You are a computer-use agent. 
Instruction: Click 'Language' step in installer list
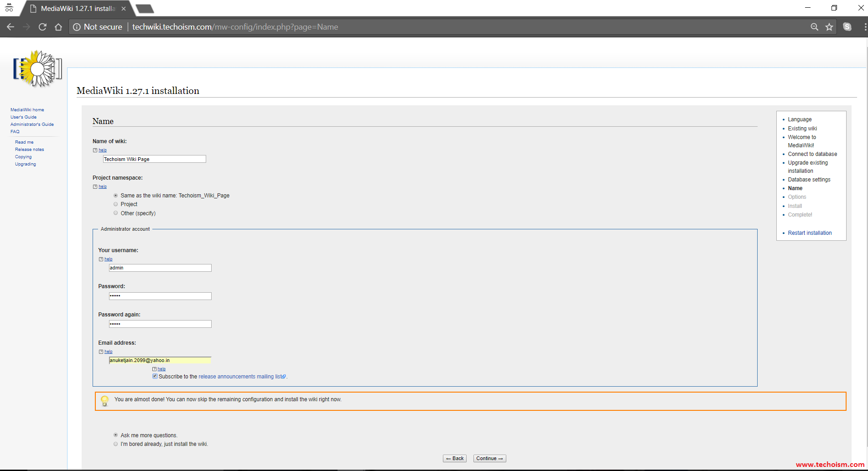(800, 119)
